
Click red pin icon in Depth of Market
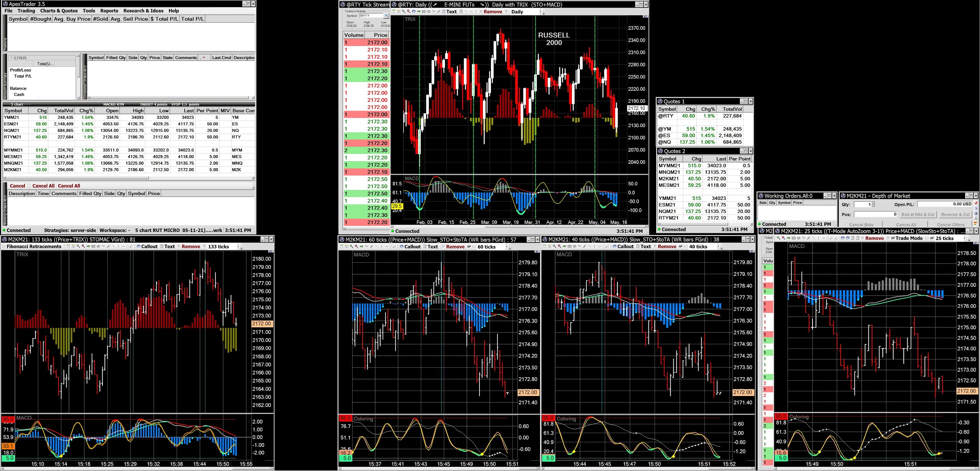pyautogui.click(x=975, y=203)
